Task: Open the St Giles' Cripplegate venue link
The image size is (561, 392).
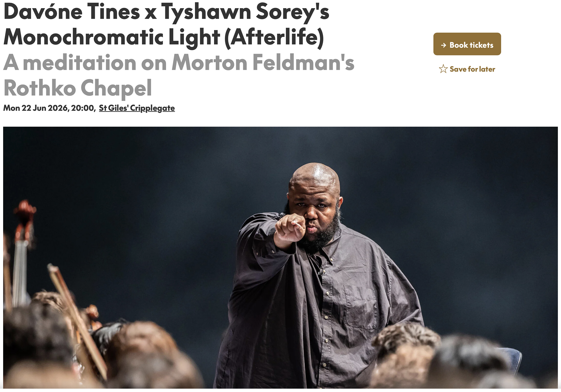Action: 137,108
